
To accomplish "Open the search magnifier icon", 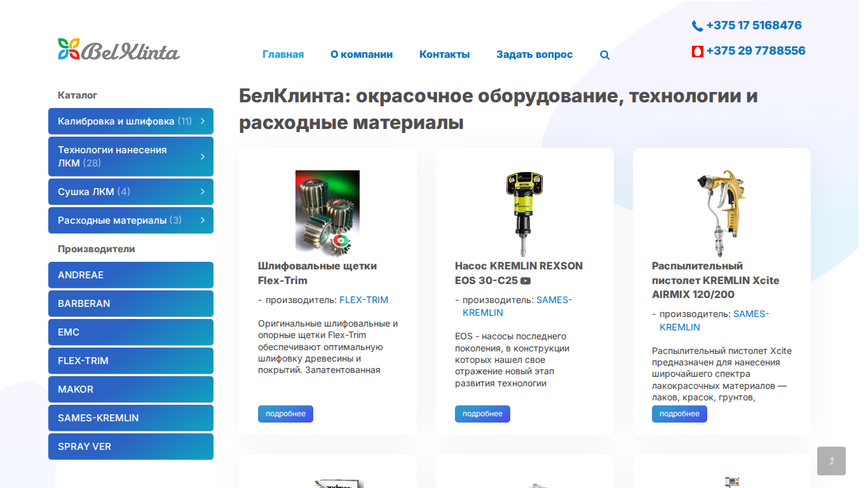I will (605, 55).
